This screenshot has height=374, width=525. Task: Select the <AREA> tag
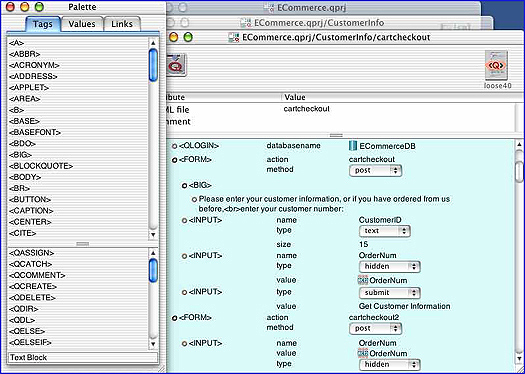[x=25, y=99]
